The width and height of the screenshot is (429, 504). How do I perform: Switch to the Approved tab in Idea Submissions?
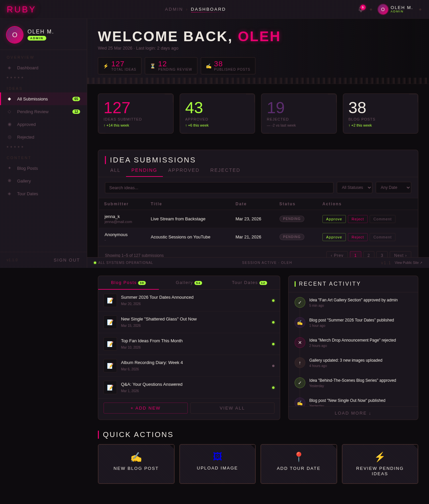[183, 170]
